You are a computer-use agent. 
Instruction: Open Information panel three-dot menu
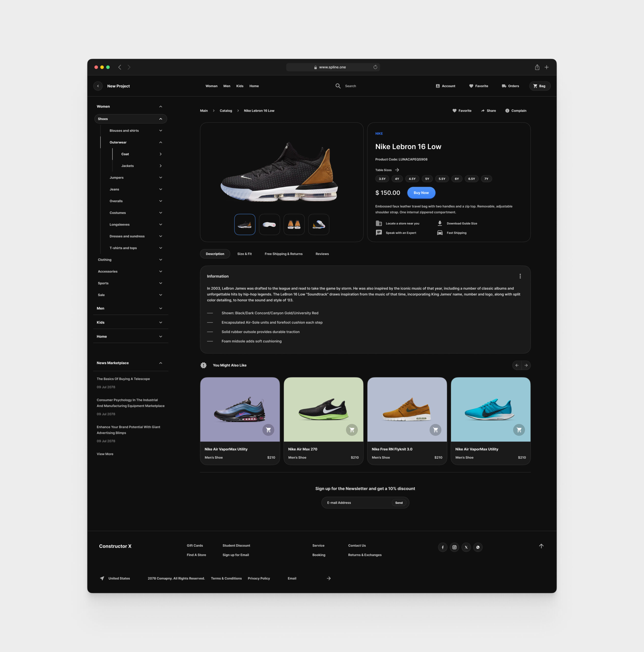pyautogui.click(x=520, y=276)
